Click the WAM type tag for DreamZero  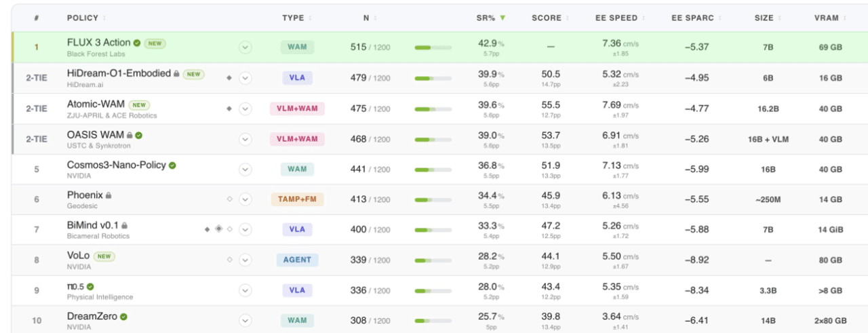(297, 320)
